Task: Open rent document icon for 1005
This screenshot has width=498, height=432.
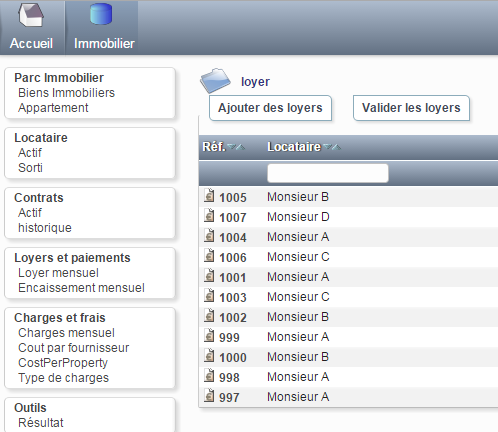Action: 209,196
